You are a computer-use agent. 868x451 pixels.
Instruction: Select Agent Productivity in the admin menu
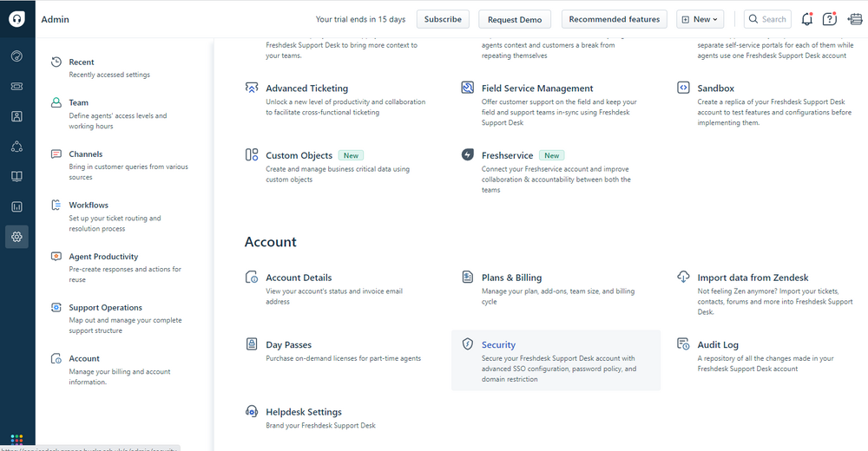point(103,257)
